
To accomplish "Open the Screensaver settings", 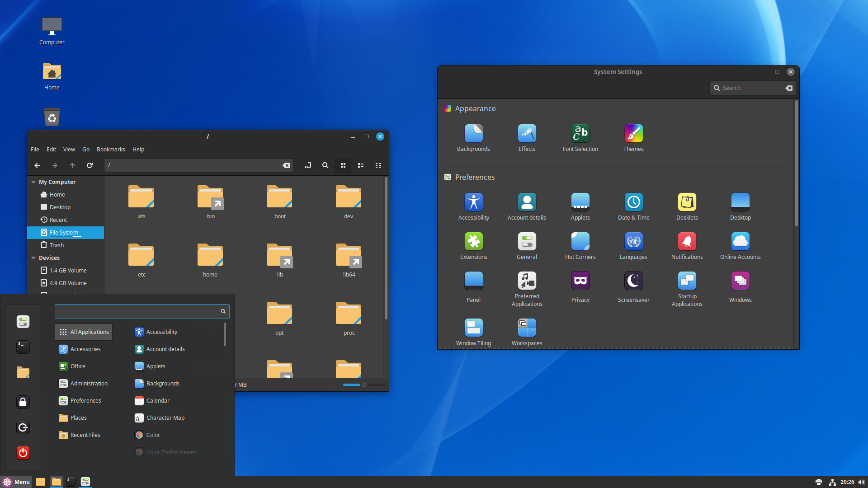I will 633,281.
